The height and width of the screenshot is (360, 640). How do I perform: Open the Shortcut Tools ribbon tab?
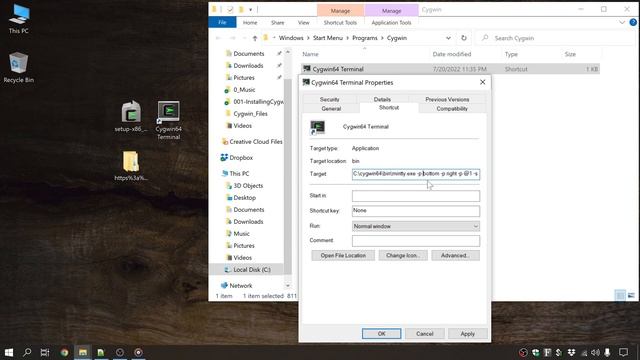pos(340,22)
